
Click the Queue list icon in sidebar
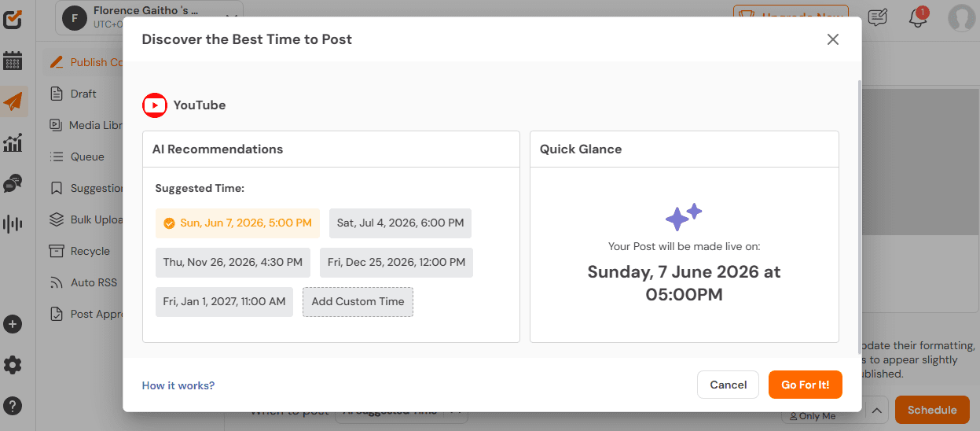tap(57, 157)
